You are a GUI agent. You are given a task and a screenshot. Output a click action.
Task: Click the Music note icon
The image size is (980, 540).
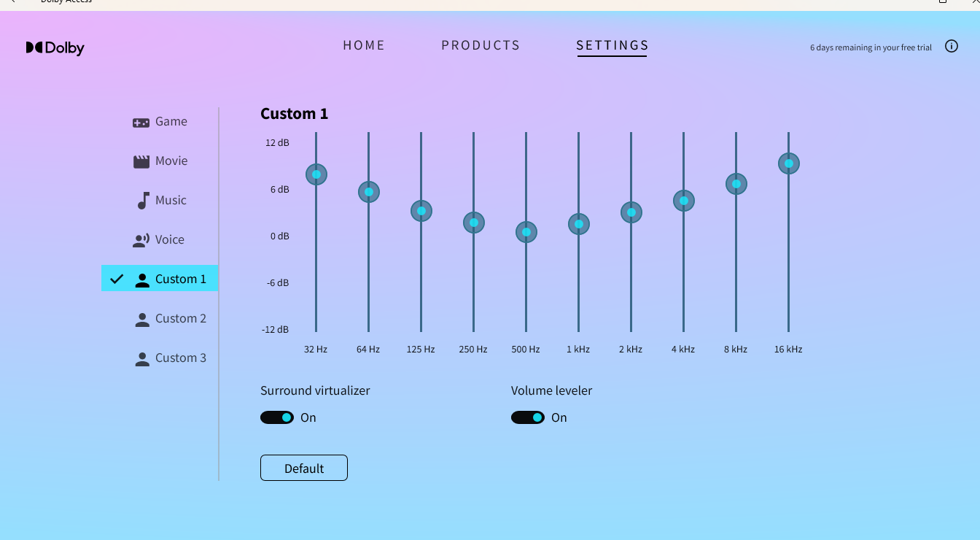click(143, 201)
